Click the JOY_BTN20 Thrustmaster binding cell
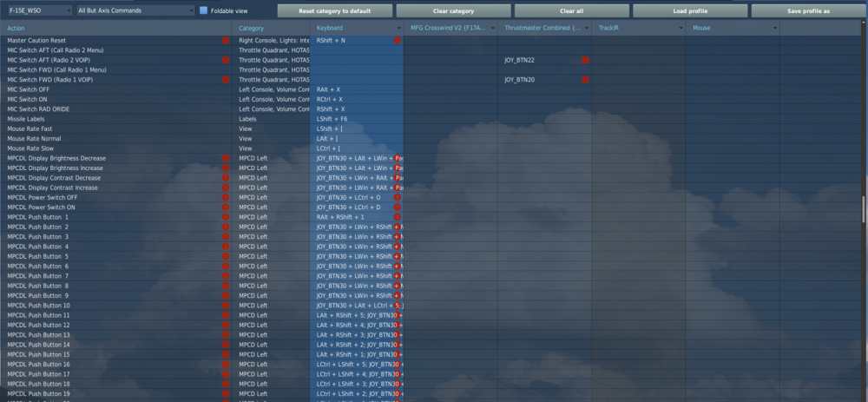This screenshot has width=868, height=402. [545, 80]
